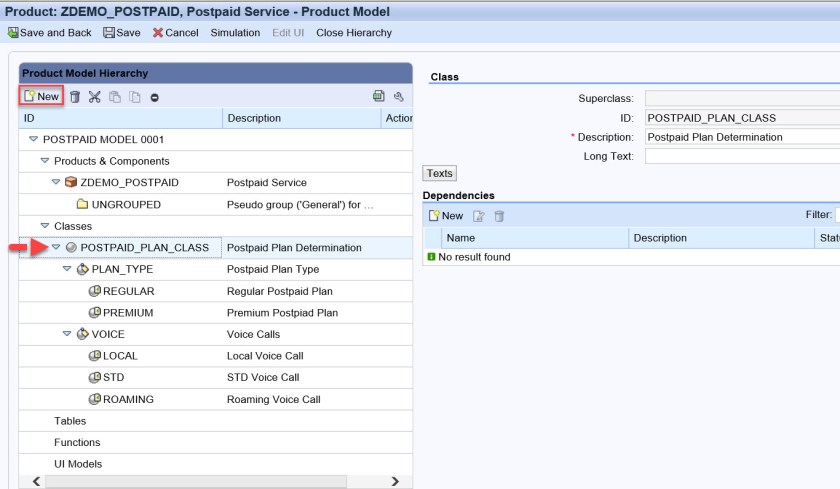Click the trash icon in Dependencies toolbar

(499, 216)
